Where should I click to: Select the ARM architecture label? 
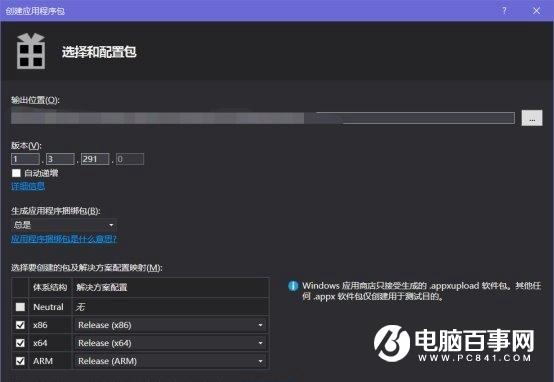[43, 361]
